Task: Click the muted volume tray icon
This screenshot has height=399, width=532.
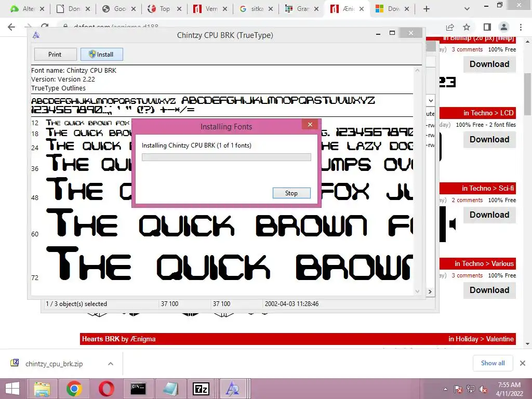Action: point(484,389)
